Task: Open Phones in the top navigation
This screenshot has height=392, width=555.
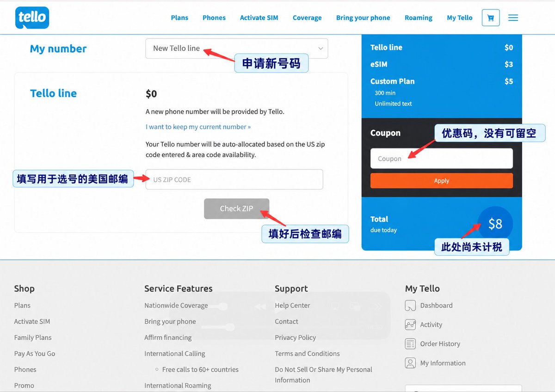Action: point(214,18)
